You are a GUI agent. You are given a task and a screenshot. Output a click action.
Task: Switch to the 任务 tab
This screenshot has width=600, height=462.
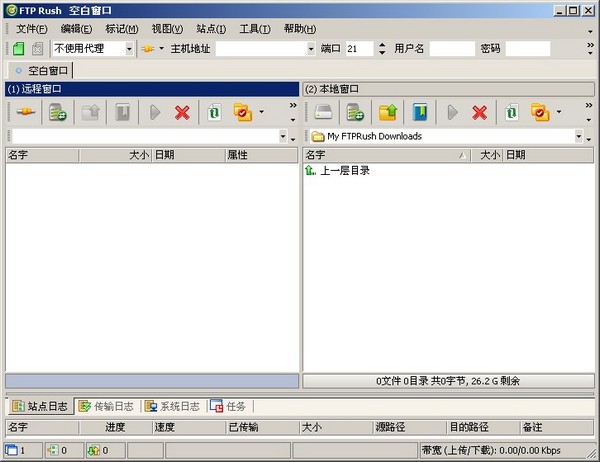(228, 406)
